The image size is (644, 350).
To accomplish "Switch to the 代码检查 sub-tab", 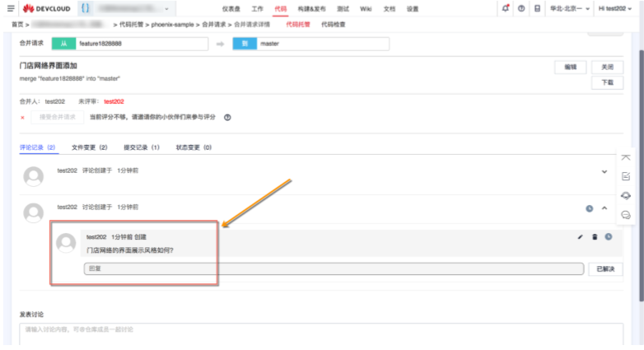I will [x=333, y=25].
